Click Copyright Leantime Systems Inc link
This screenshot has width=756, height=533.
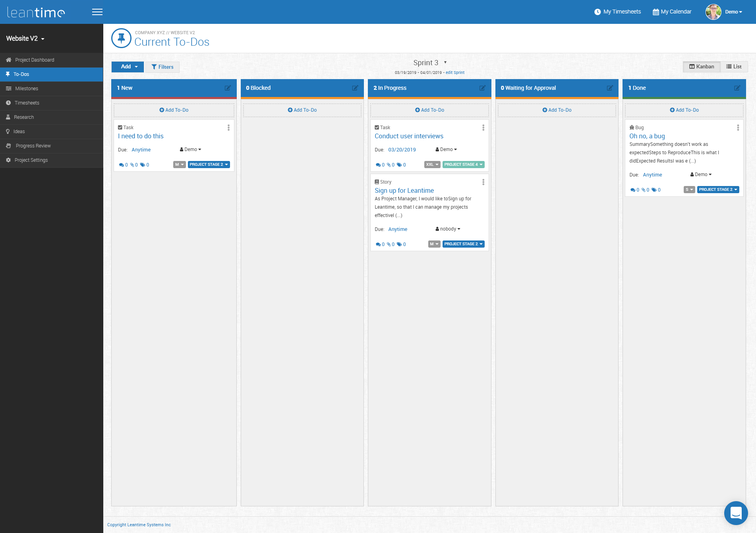pos(139,525)
